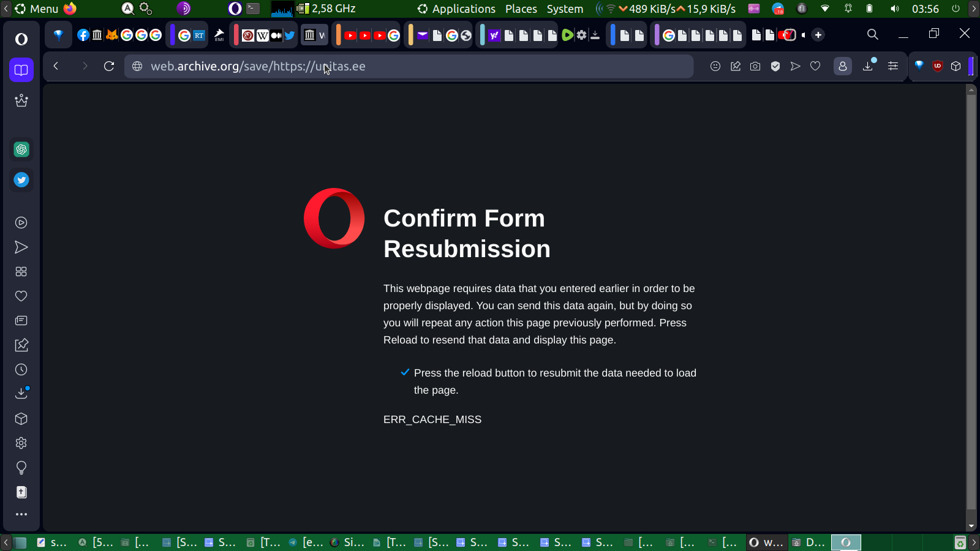980x551 pixels.
Task: Open Settings gear in Opera sidebar
Action: point(21,443)
